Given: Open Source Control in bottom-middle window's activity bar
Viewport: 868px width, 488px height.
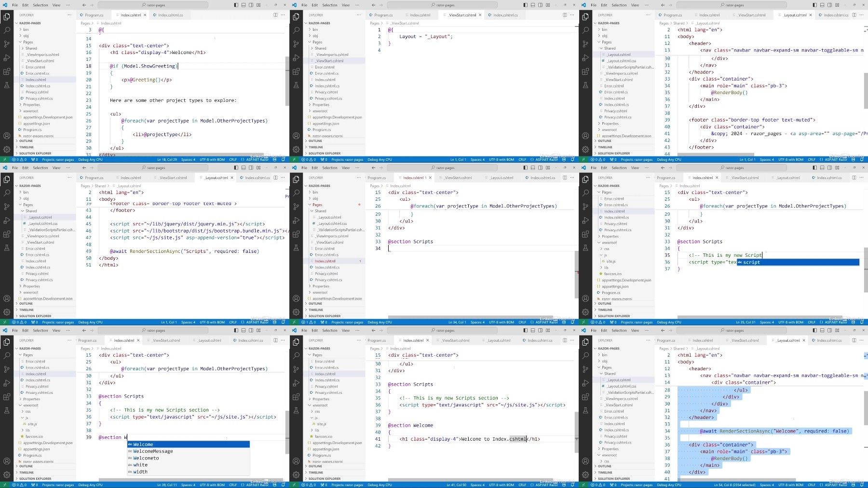Looking at the screenshot, I should [x=296, y=369].
